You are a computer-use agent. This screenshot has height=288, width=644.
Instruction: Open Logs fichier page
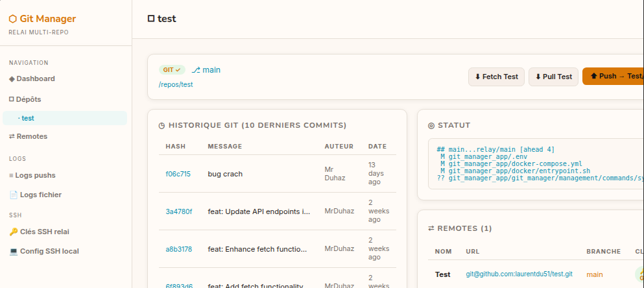pos(35,195)
